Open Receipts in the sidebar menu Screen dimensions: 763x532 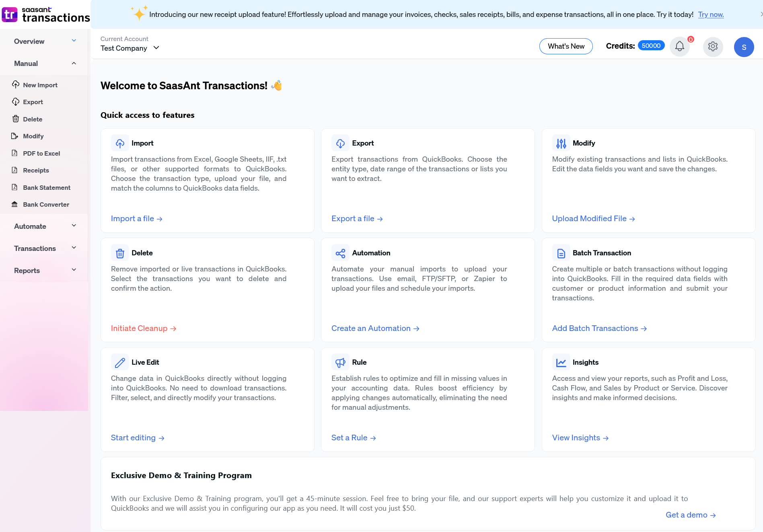point(36,170)
